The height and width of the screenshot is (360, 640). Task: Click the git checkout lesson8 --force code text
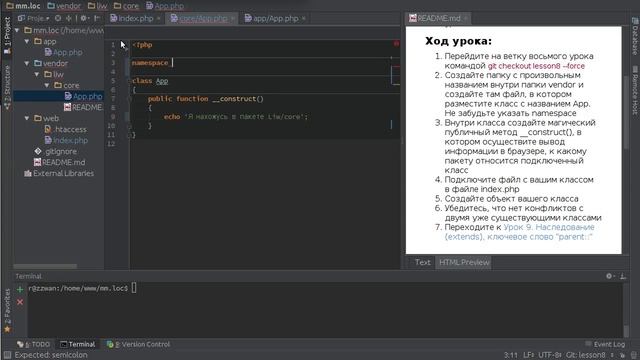coord(536,66)
